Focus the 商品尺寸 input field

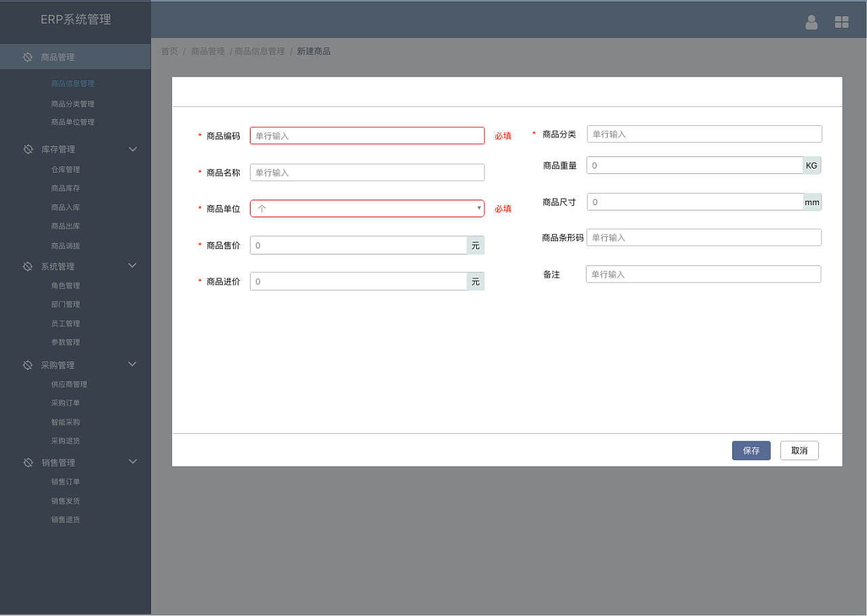pos(694,202)
